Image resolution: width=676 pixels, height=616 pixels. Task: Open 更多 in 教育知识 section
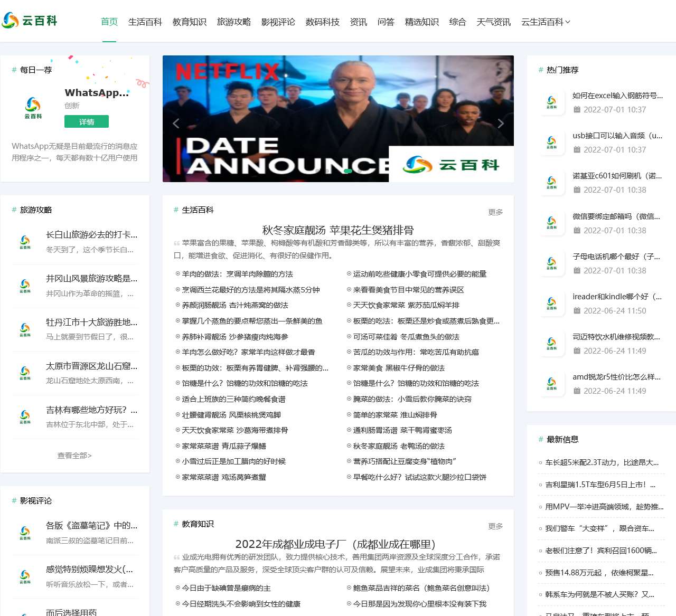coord(495,526)
